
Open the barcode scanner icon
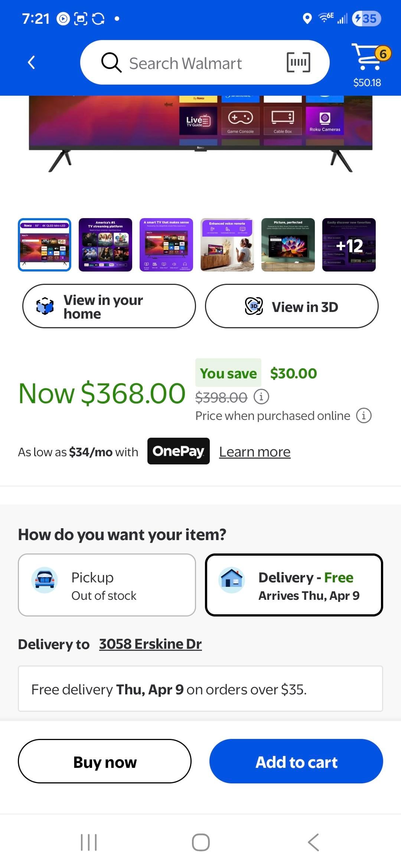(298, 62)
